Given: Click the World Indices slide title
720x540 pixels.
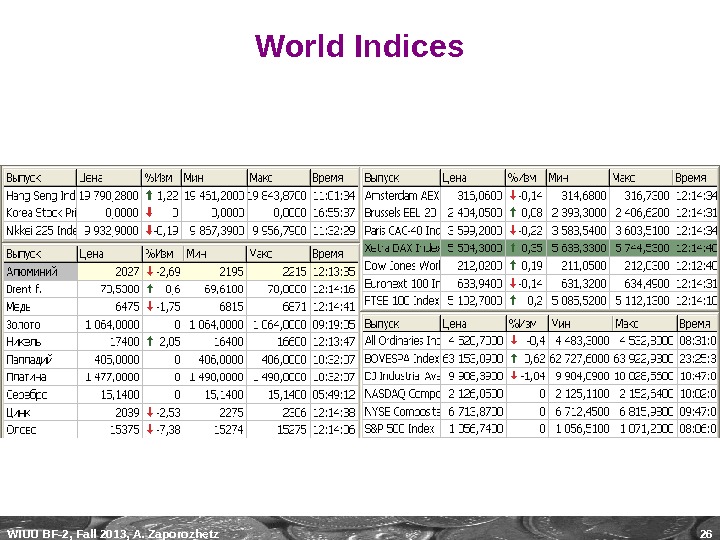Looking at the screenshot, I should [x=359, y=46].
